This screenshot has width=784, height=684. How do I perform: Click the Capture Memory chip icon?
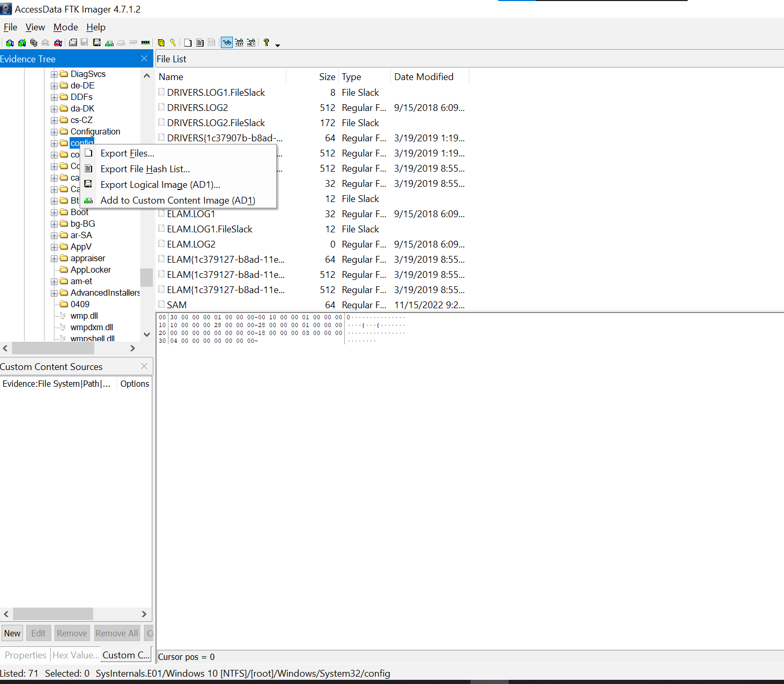[145, 43]
